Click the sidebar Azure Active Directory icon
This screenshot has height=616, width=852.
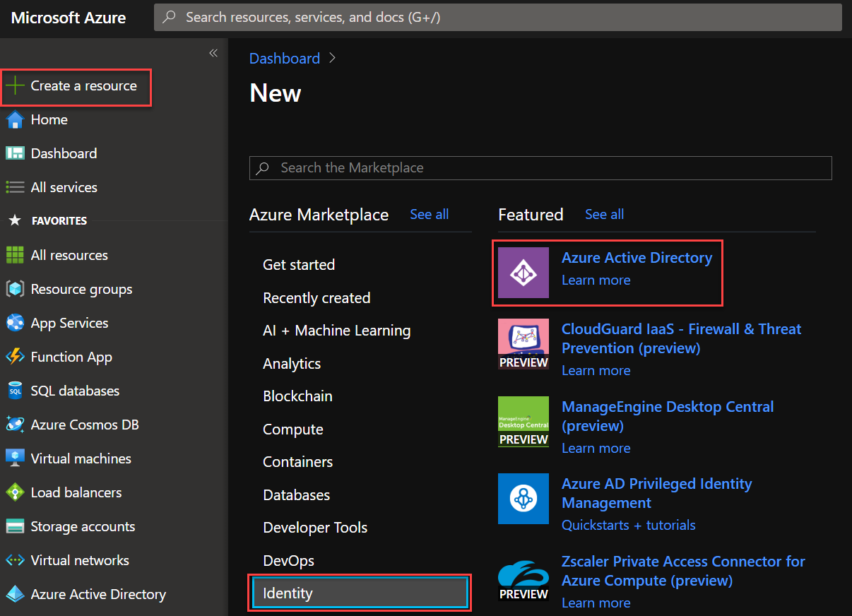click(15, 594)
